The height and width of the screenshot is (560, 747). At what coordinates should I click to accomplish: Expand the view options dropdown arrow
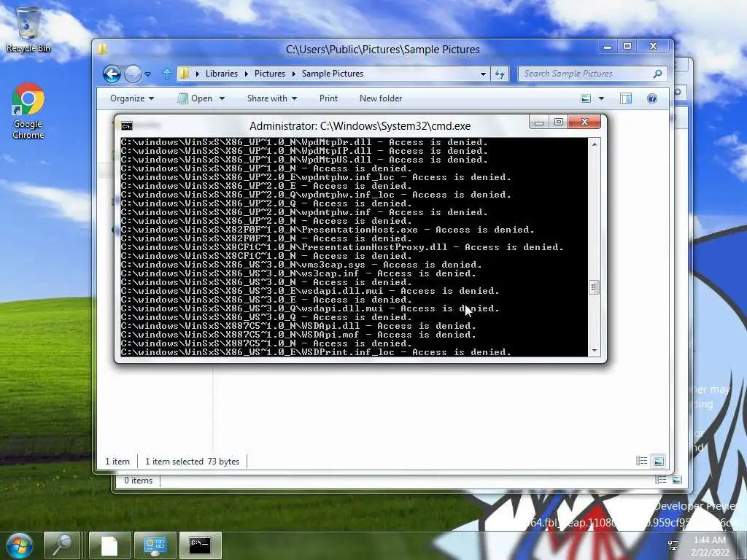point(601,98)
